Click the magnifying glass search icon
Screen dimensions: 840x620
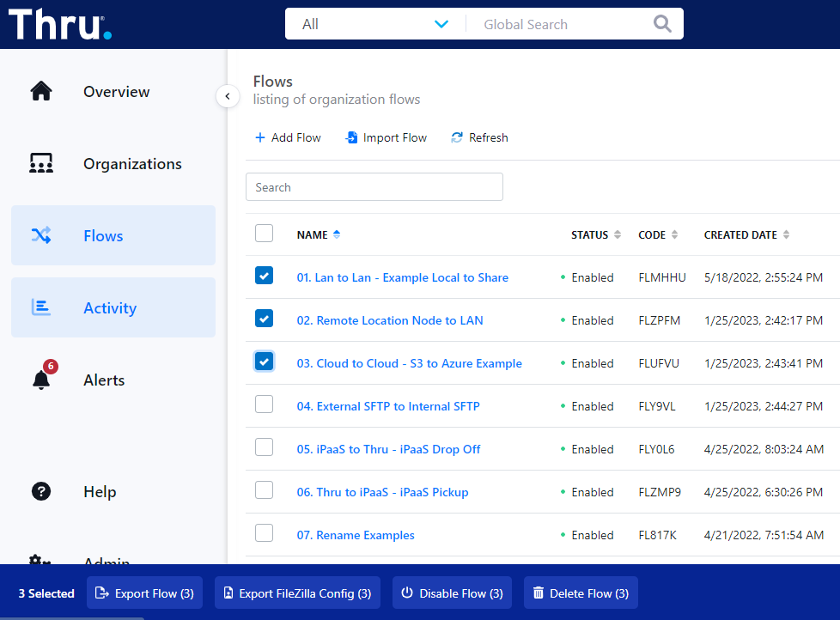662,24
